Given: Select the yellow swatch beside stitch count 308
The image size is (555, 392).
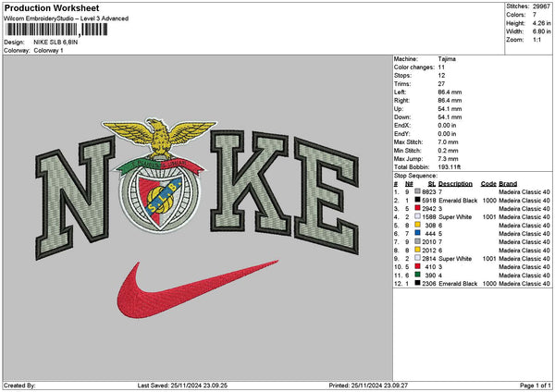Looking at the screenshot, I should 417,225.
